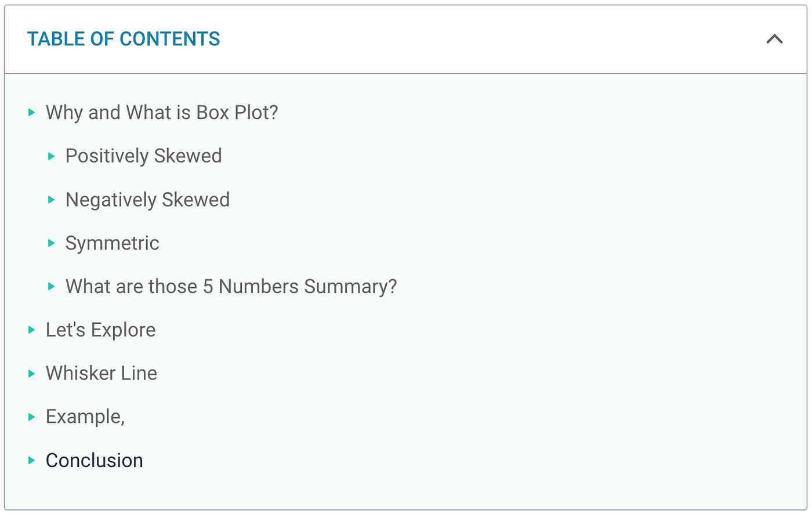Select the arrow marker next to Let's Explore

pyautogui.click(x=31, y=330)
